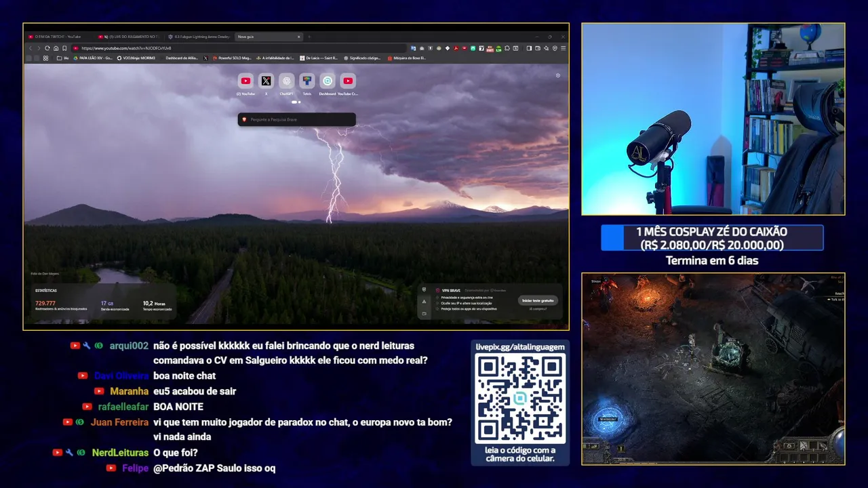The width and height of the screenshot is (868, 488).
Task: Open the 'VDO.Ninja' bookmark
Action: pyautogui.click(x=136, y=58)
